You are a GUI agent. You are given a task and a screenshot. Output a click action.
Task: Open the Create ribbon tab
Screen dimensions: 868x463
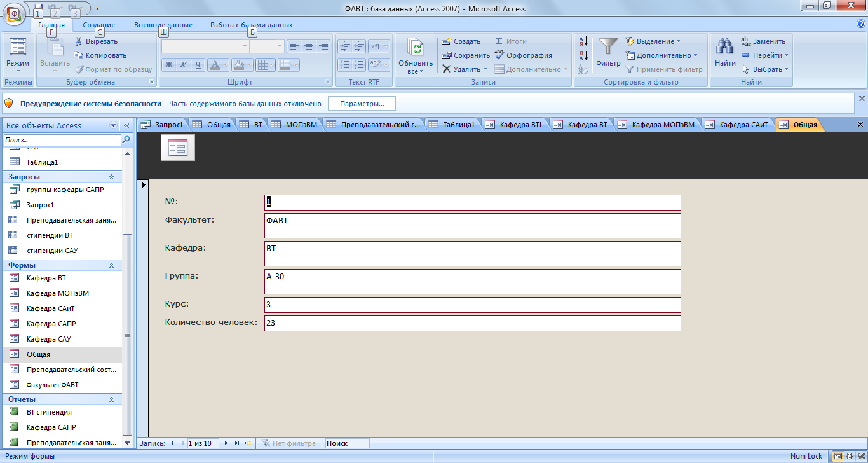coord(98,25)
